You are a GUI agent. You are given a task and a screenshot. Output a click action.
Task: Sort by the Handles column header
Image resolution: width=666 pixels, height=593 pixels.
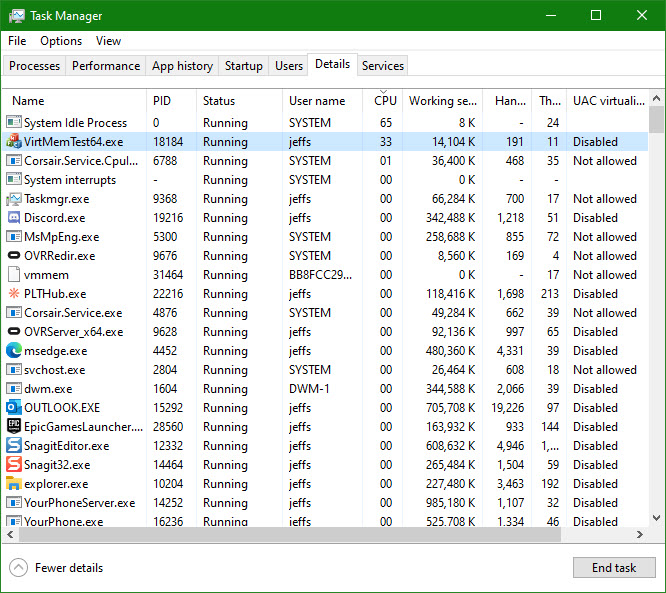pos(507,101)
